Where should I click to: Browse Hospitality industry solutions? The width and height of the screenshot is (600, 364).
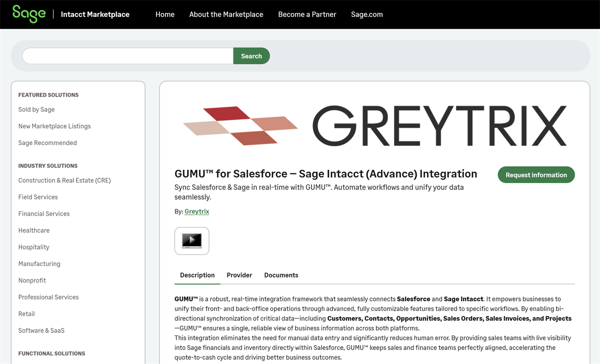pyautogui.click(x=34, y=247)
